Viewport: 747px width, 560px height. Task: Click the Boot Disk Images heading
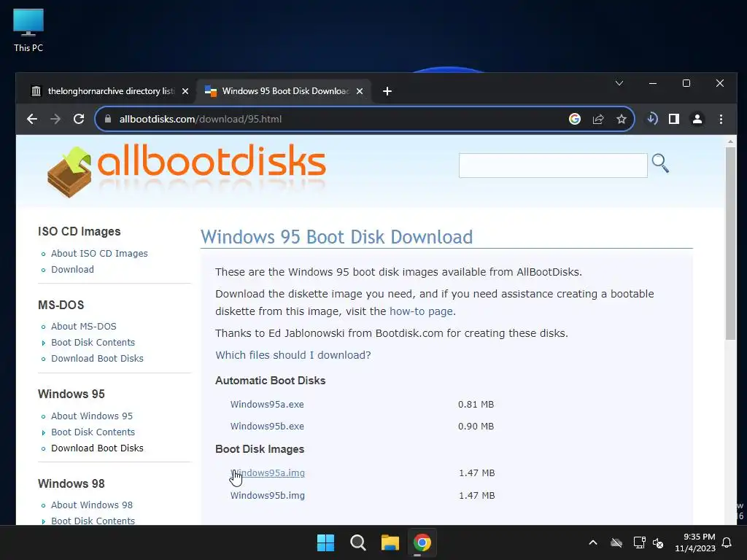[260, 449]
